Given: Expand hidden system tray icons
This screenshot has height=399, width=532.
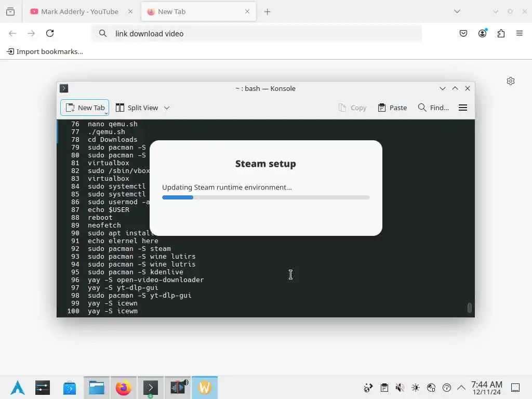Looking at the screenshot, I should [x=461, y=388].
